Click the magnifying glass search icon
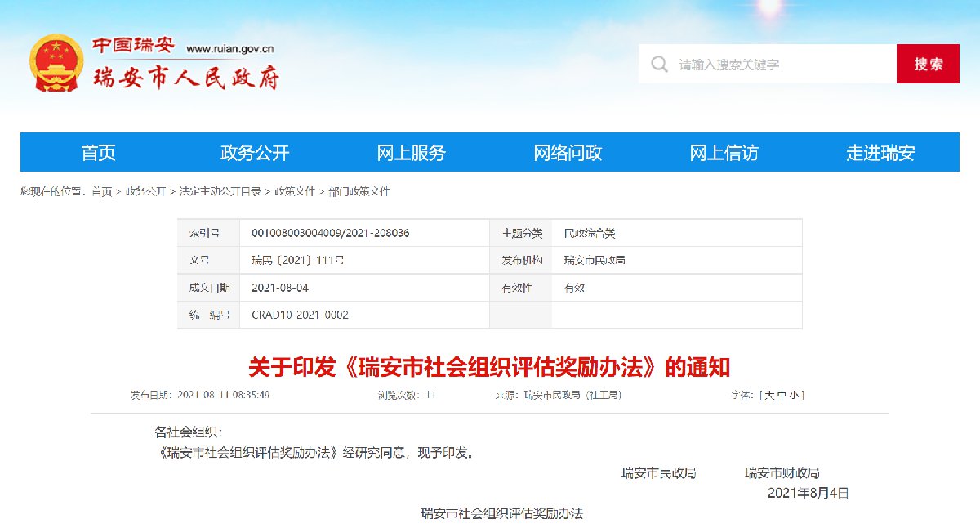The image size is (980, 528). [659, 64]
